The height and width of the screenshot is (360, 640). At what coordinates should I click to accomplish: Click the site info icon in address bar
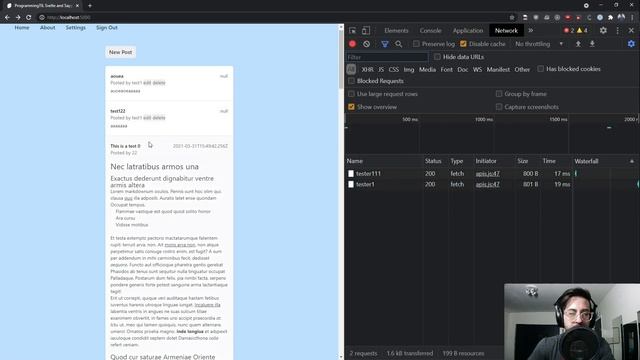tap(42, 18)
